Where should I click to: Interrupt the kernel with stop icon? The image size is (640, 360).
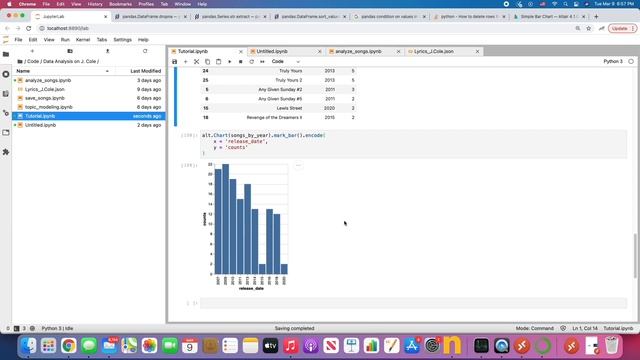[240, 62]
